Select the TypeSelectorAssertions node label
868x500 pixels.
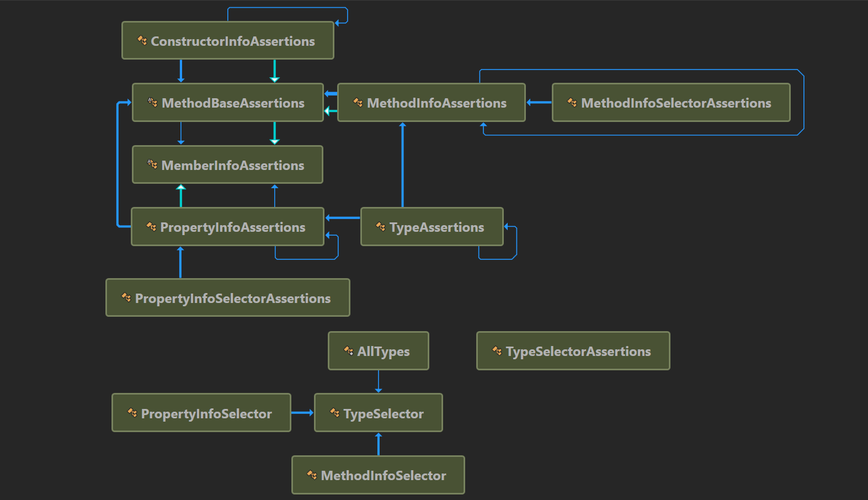578,352
